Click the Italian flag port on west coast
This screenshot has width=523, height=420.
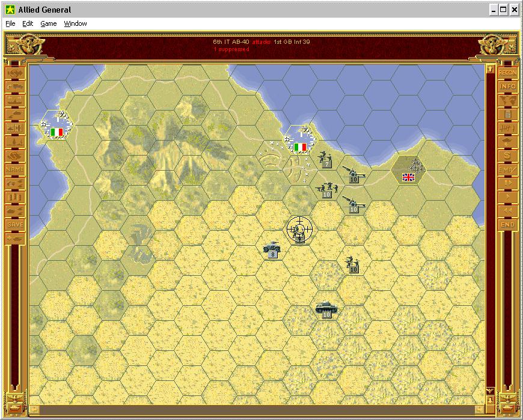coord(57,126)
